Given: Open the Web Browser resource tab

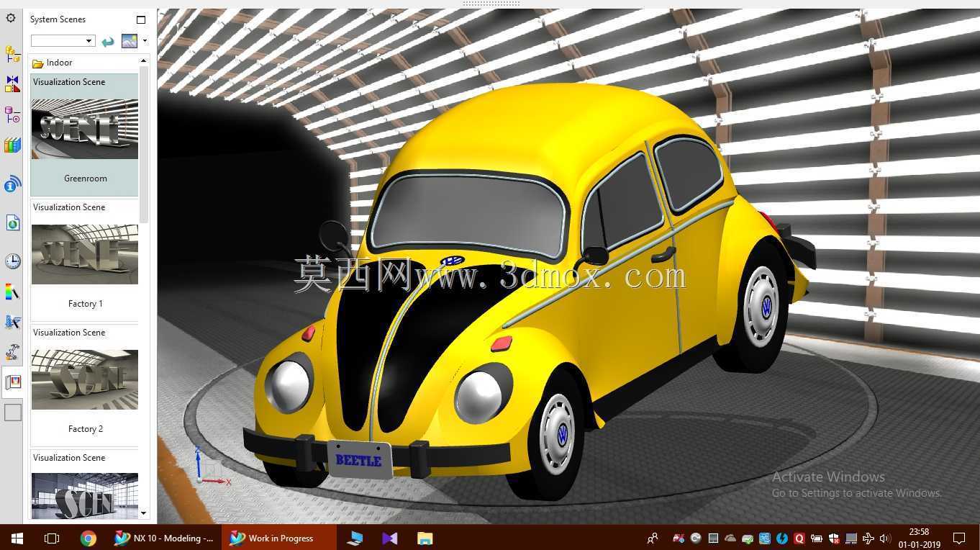Looking at the screenshot, I should pos(12,222).
